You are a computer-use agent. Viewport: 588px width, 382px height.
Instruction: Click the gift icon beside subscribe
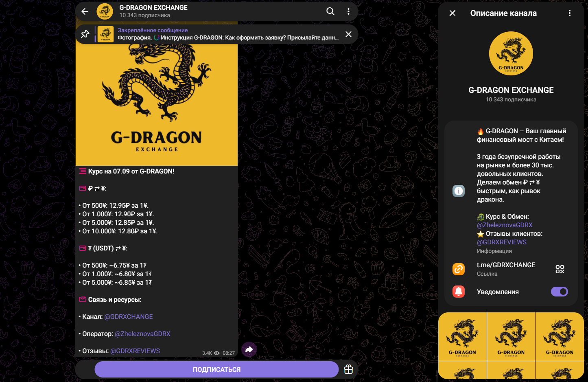(x=348, y=369)
